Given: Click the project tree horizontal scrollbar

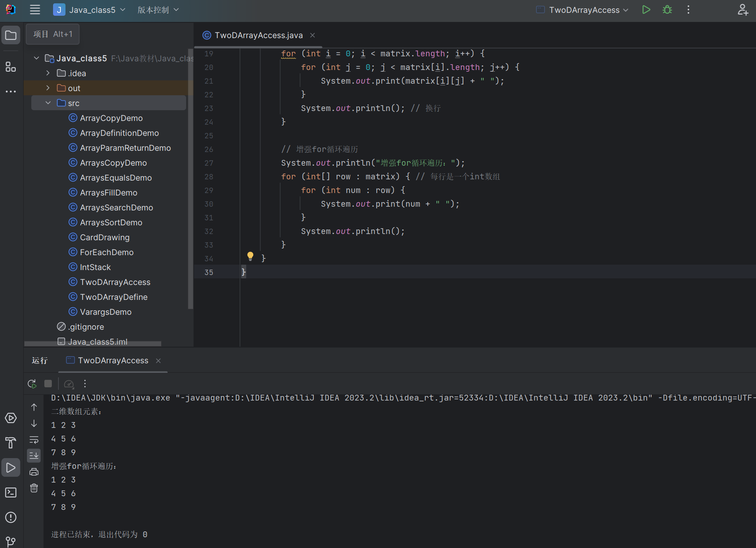Looking at the screenshot, I should click(93, 344).
